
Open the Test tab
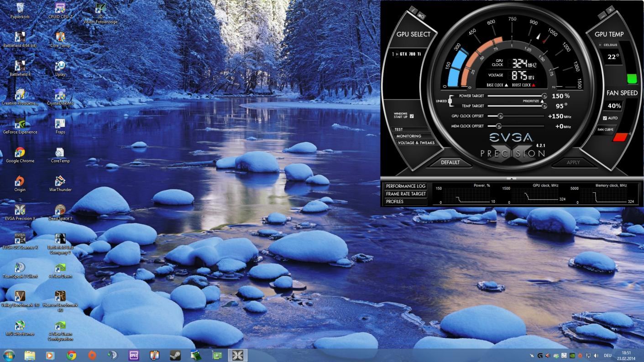click(410, 129)
